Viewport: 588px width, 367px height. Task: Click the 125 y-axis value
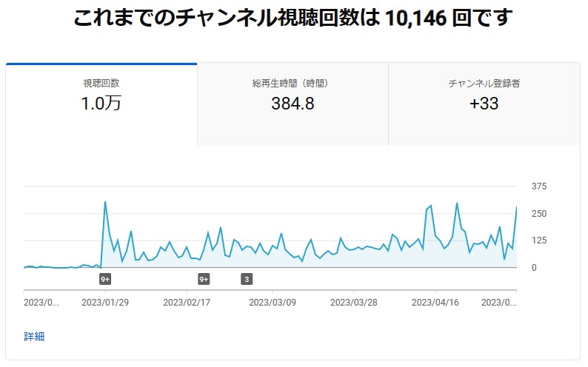coord(539,240)
